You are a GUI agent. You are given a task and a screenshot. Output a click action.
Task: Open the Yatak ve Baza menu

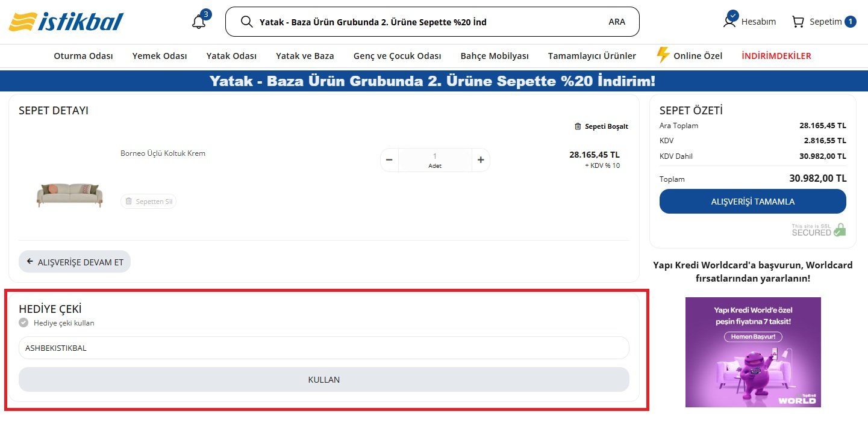click(305, 56)
